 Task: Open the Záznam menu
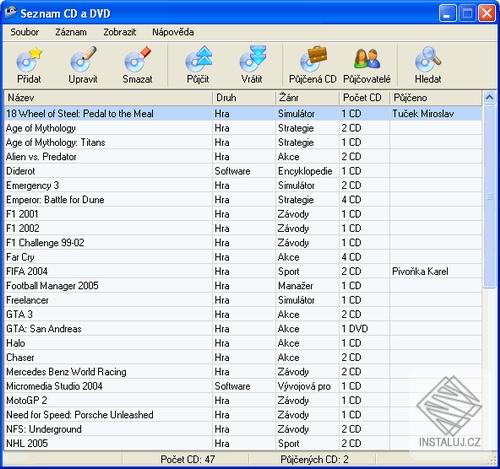point(71,32)
